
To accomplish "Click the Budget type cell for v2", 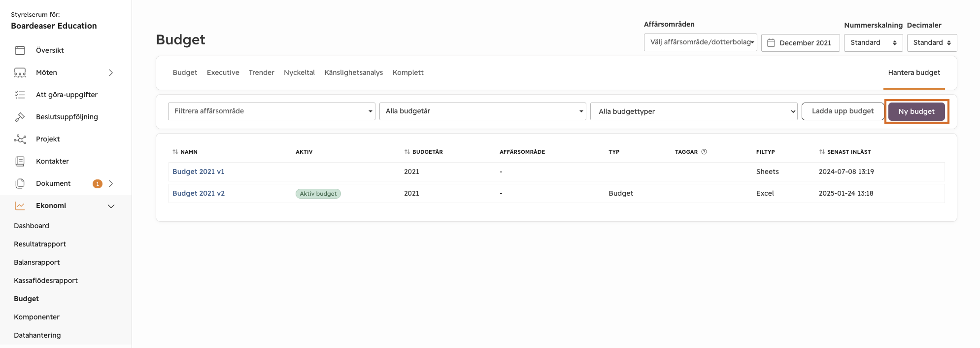I will [x=620, y=193].
